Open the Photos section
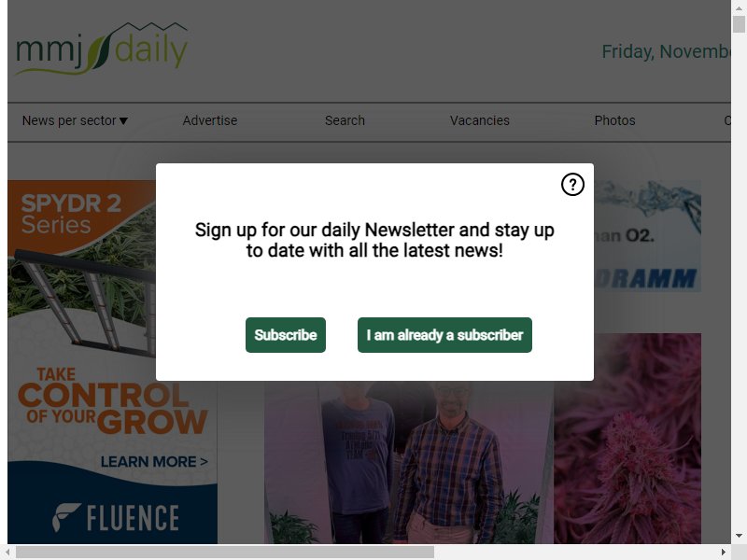747x560 pixels. coord(614,121)
